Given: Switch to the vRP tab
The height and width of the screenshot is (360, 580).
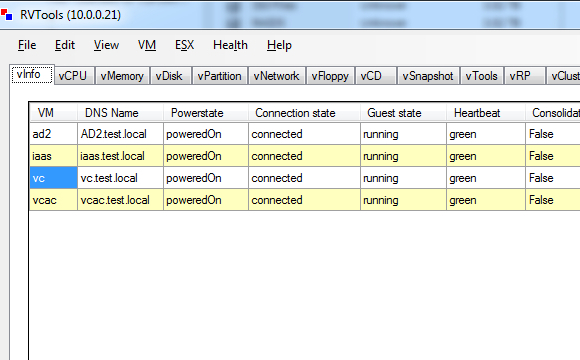Looking at the screenshot, I should (x=525, y=76).
